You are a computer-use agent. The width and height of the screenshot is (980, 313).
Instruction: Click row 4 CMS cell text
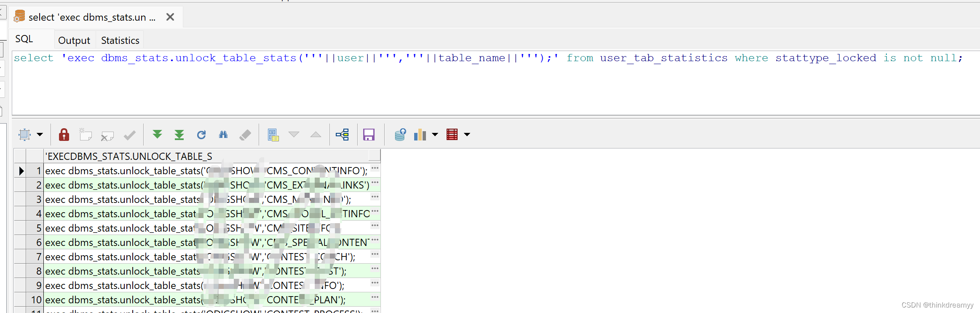pyautogui.click(x=206, y=214)
